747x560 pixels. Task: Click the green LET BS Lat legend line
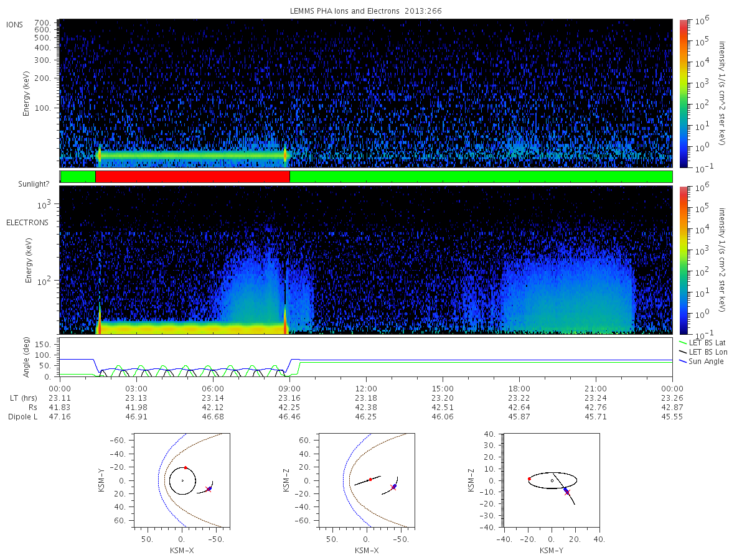[x=684, y=343]
